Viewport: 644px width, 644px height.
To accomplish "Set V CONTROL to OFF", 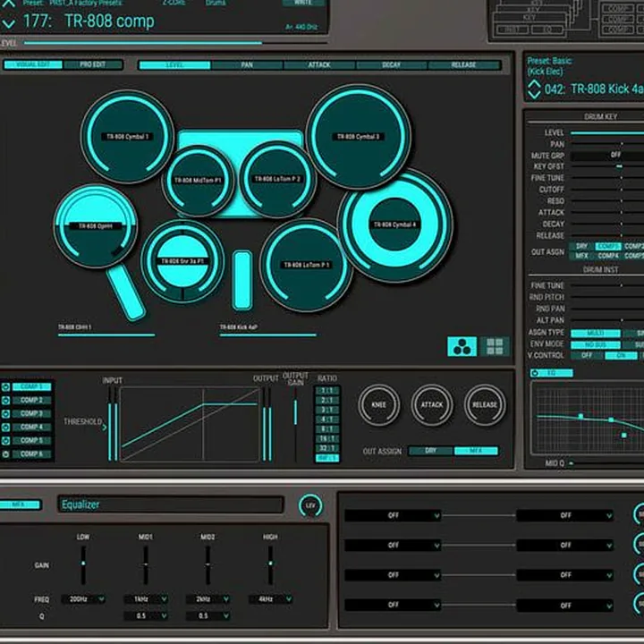I will click(x=587, y=355).
